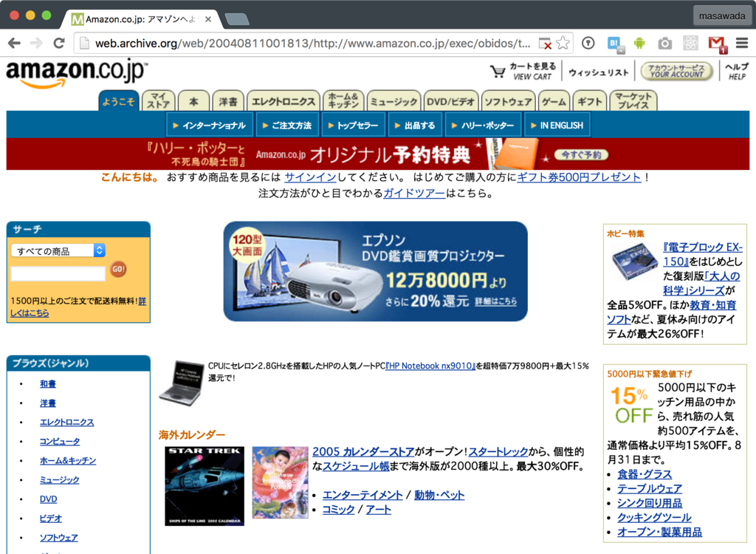Click the 食器・グラス link
756x554 pixels.
click(x=645, y=474)
